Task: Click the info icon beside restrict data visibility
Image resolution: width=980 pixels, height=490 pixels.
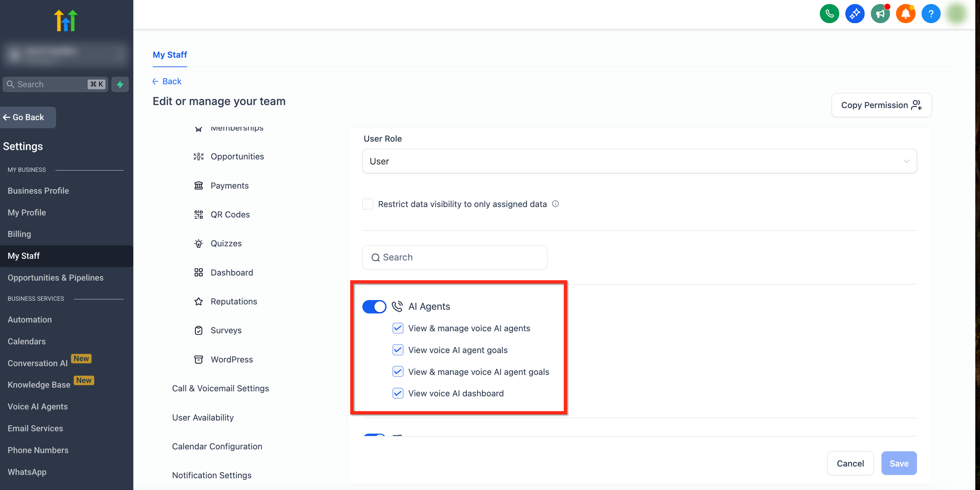Action: coord(555,204)
